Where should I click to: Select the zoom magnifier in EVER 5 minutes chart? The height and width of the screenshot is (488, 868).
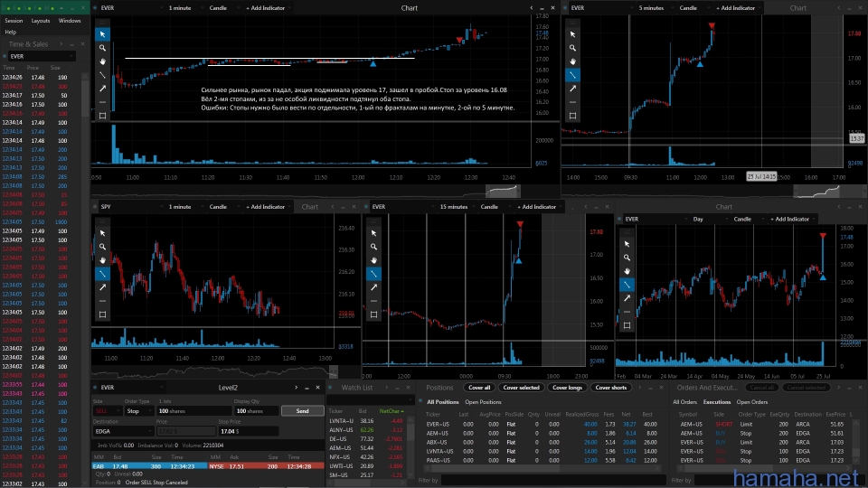pos(573,48)
